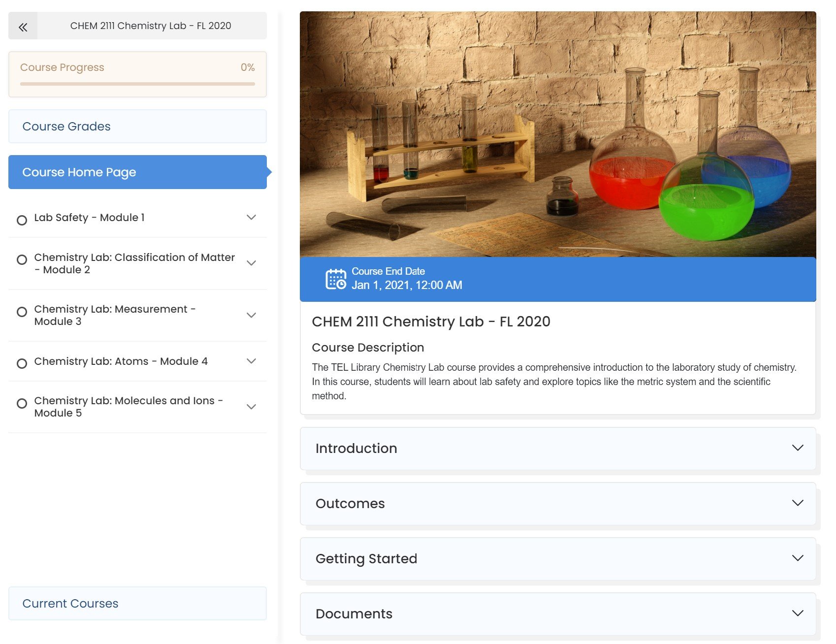Click the Outcomes heading
836x644 pixels.
[x=350, y=504]
